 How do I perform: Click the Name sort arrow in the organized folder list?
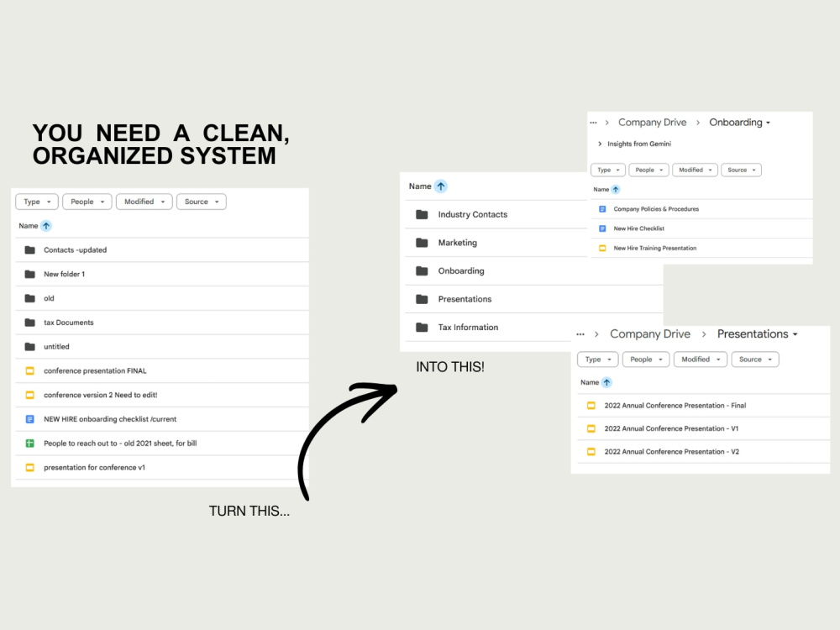click(x=441, y=186)
